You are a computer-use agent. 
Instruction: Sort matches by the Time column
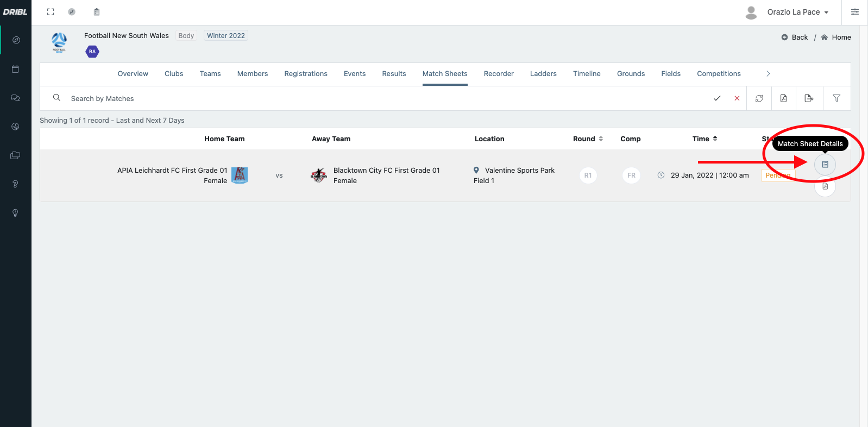(x=705, y=139)
